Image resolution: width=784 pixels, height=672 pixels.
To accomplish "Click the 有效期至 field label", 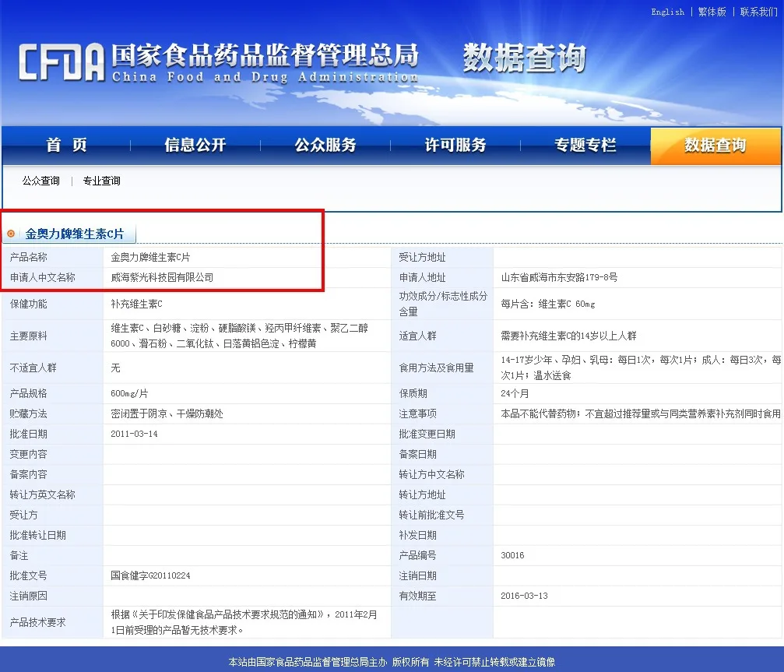I will [x=417, y=596].
